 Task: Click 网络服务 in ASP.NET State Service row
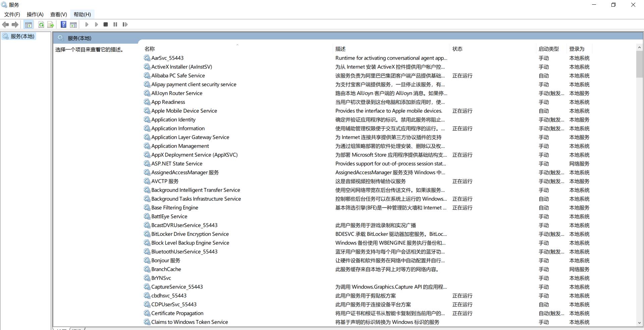point(579,164)
